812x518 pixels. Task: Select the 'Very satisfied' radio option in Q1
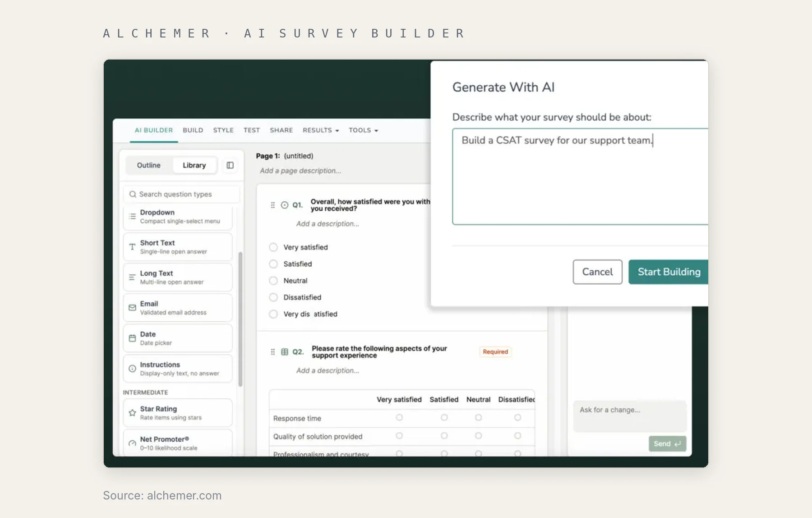coord(273,247)
